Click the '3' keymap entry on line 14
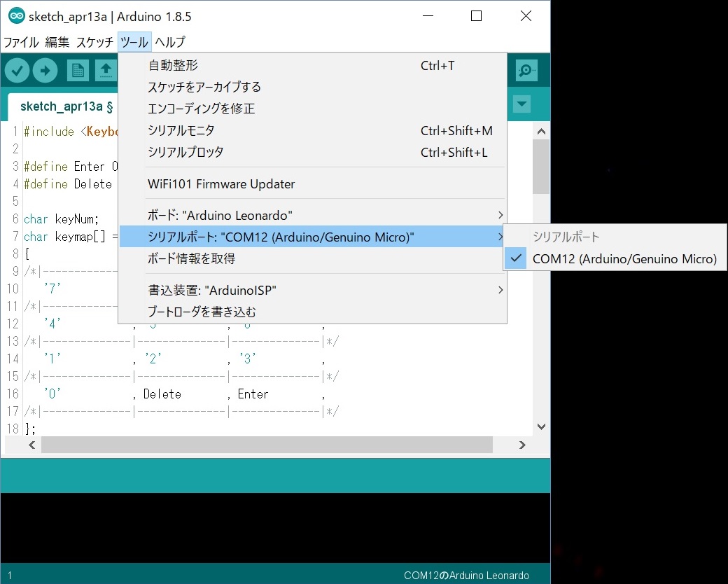This screenshot has width=728, height=584. (248, 359)
